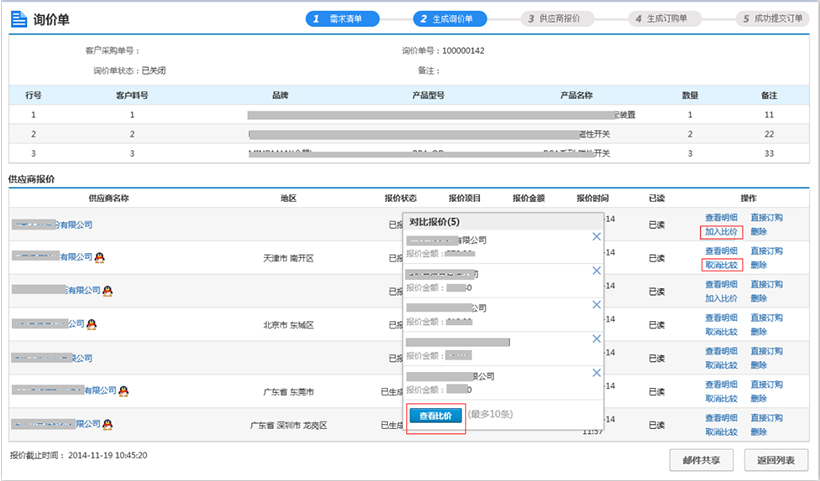This screenshot has height=481, width=820.
Task: Click QQ penguin icon on 广东省 东莞市 supplier row
Action: 123,391
